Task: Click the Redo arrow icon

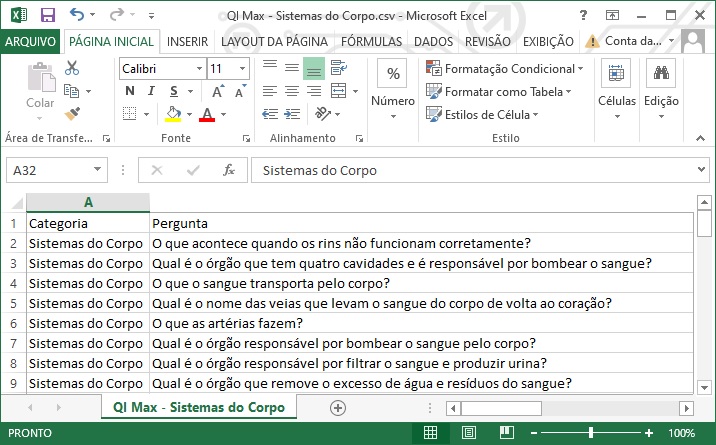Action: pyautogui.click(x=116, y=15)
